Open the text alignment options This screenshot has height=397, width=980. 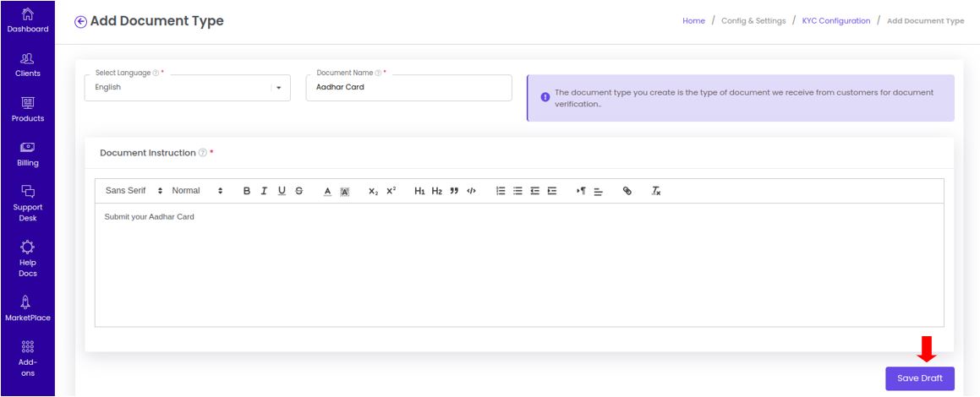coord(598,192)
